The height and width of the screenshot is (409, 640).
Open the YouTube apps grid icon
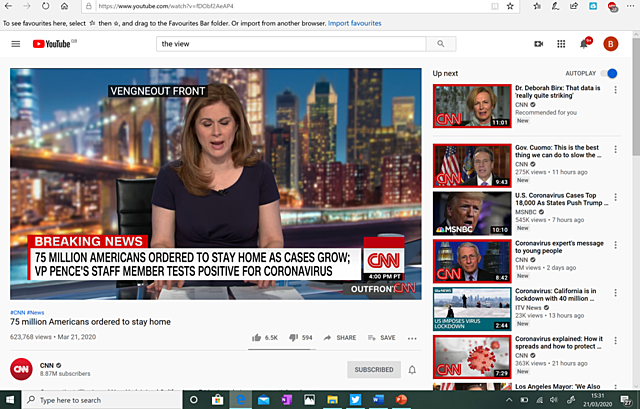click(x=561, y=44)
